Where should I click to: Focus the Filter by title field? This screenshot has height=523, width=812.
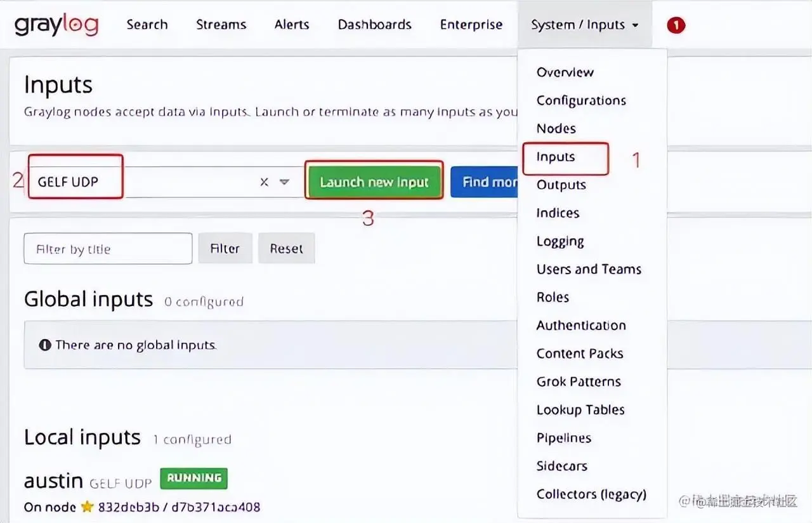(x=108, y=248)
